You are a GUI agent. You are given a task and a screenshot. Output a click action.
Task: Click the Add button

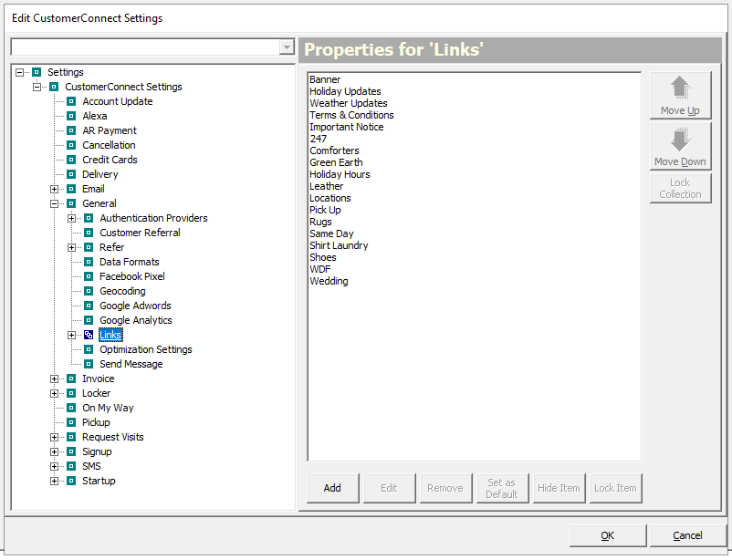(x=332, y=488)
